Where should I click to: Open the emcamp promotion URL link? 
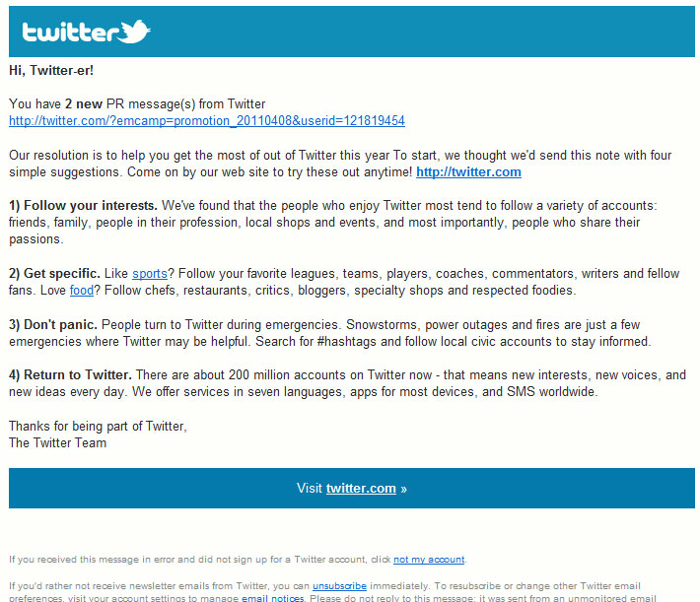tap(206, 120)
